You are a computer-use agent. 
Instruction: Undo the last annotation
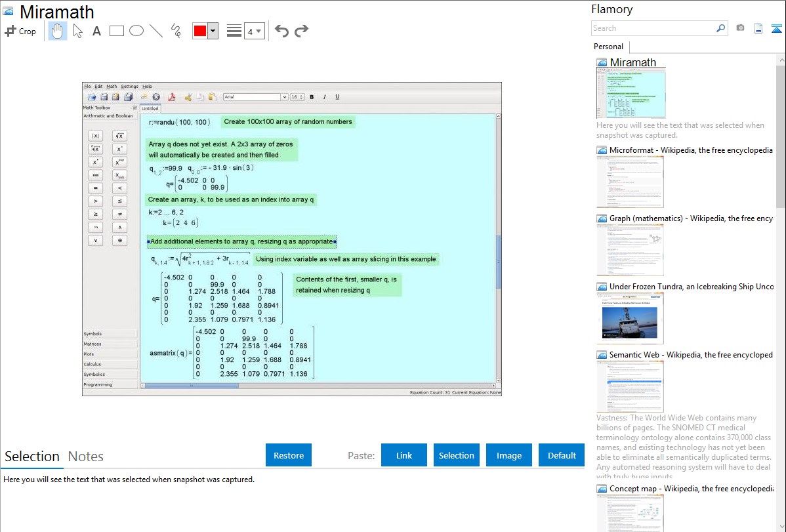(x=281, y=31)
